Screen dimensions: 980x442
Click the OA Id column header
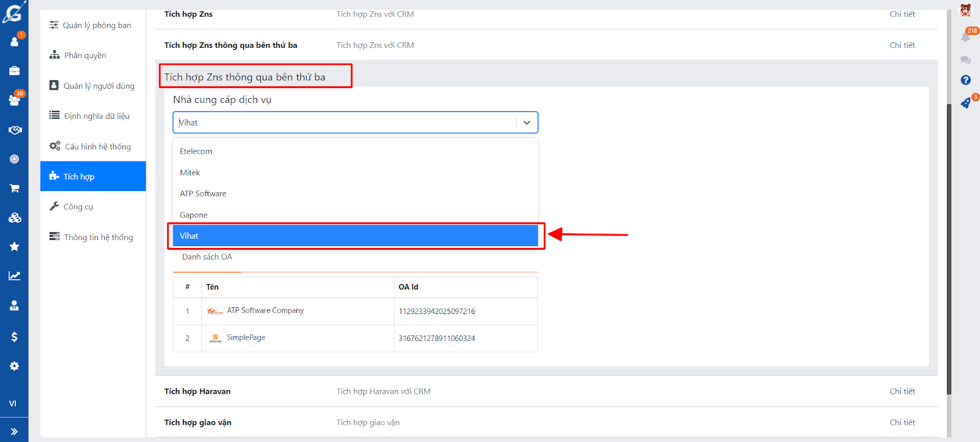(409, 287)
